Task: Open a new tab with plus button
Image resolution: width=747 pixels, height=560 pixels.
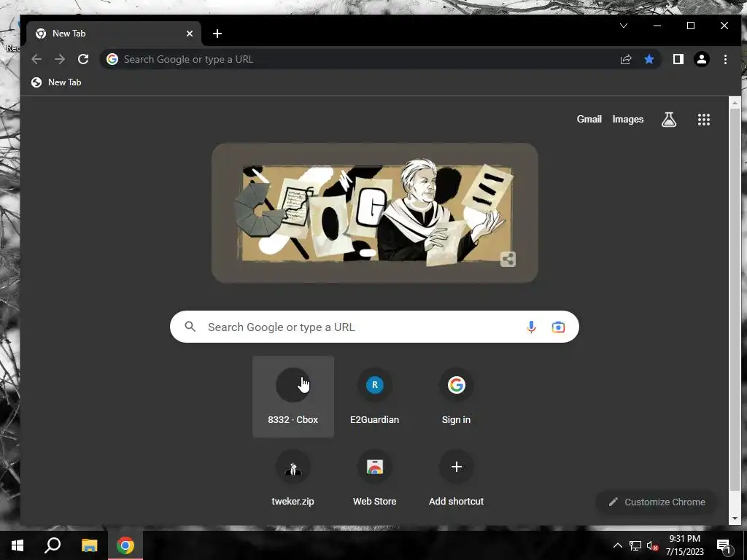Action: 217,34
